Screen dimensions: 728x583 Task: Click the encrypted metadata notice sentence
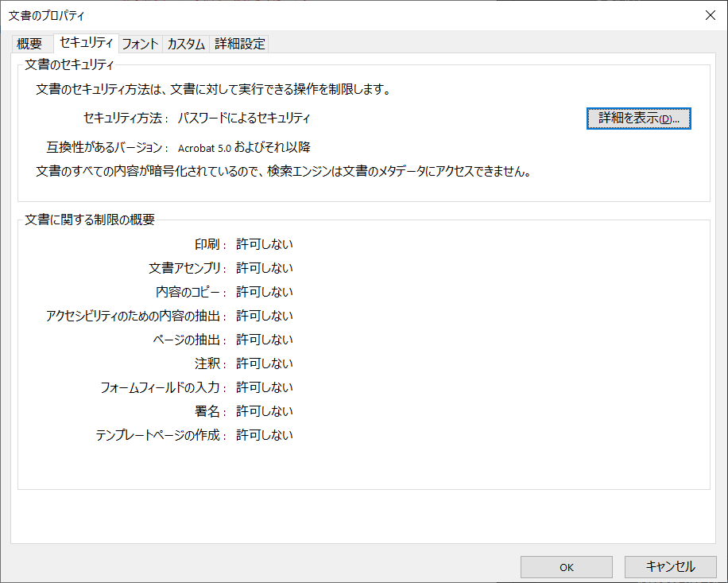(284, 172)
